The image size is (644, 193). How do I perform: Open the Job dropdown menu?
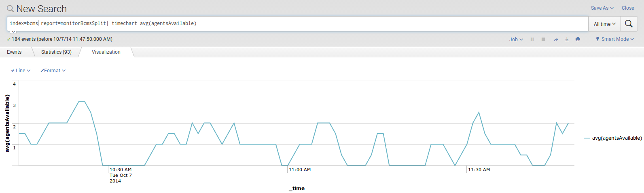[516, 39]
